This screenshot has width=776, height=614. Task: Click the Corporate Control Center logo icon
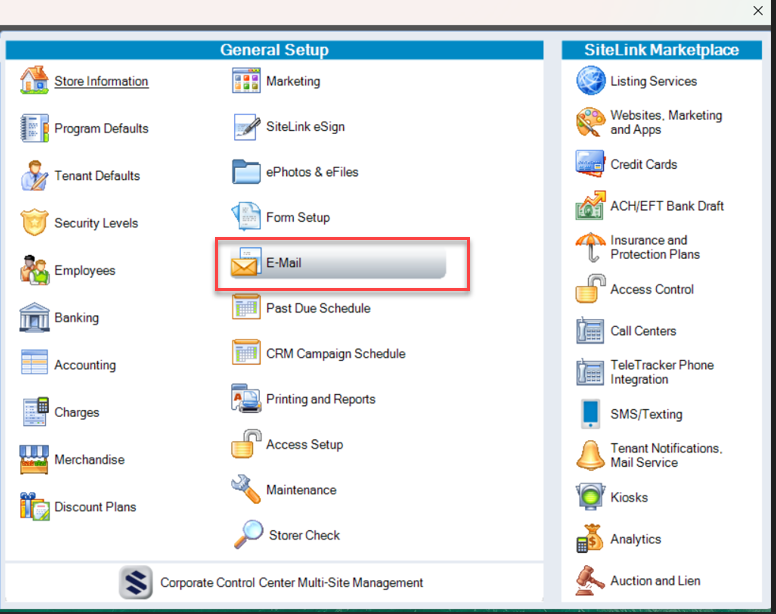click(x=136, y=582)
